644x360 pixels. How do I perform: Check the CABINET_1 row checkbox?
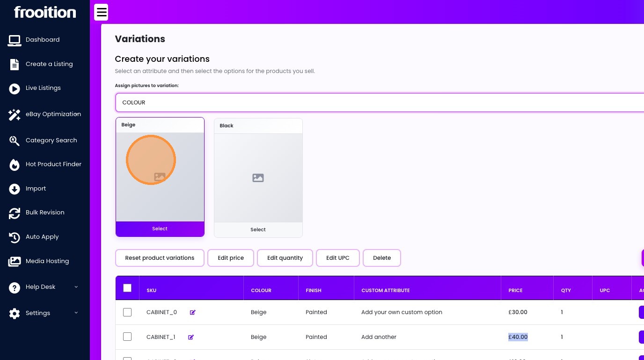pos(127,337)
